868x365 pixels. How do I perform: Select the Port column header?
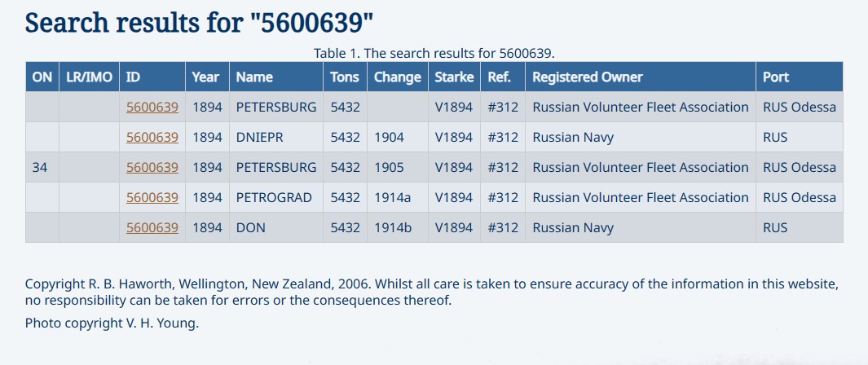[776, 77]
